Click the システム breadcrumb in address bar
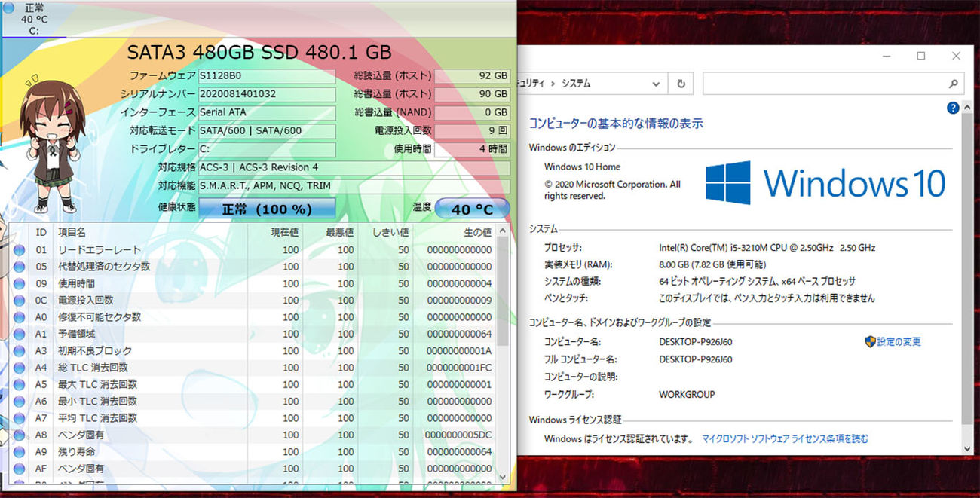The image size is (980, 498). click(x=577, y=84)
